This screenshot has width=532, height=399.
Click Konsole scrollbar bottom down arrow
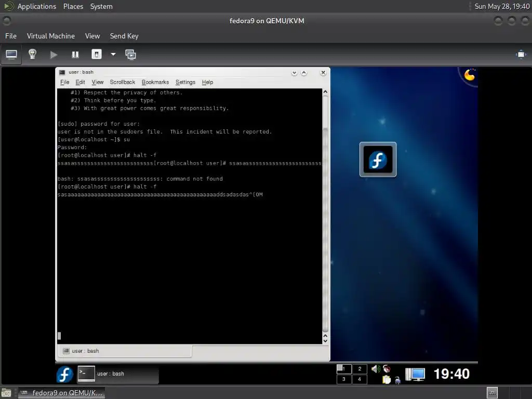[325, 341]
